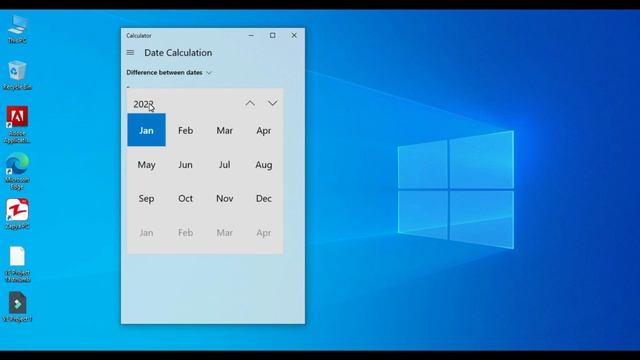
Task: Pick Apr in the current year
Action: 264,131
